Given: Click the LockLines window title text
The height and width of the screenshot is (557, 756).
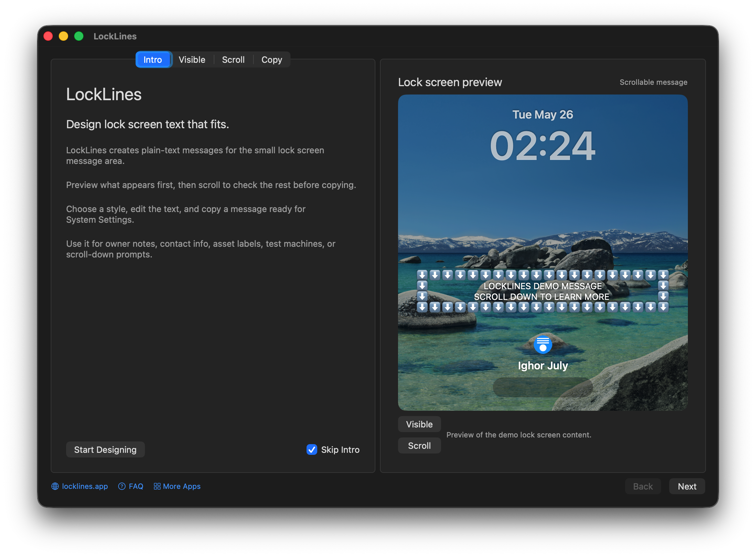Looking at the screenshot, I should point(115,36).
